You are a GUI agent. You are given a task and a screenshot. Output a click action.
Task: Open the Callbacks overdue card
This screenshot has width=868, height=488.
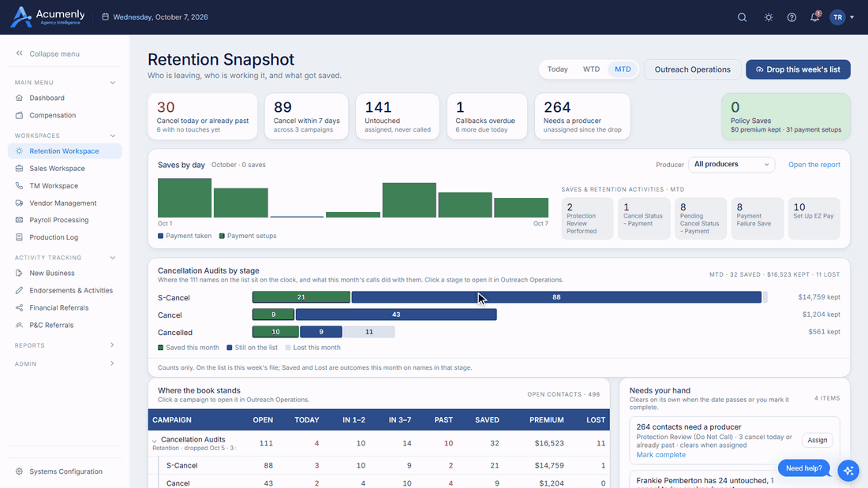[487, 116]
